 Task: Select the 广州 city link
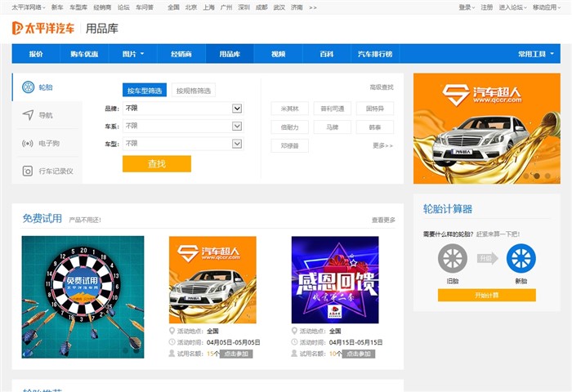[226, 7]
